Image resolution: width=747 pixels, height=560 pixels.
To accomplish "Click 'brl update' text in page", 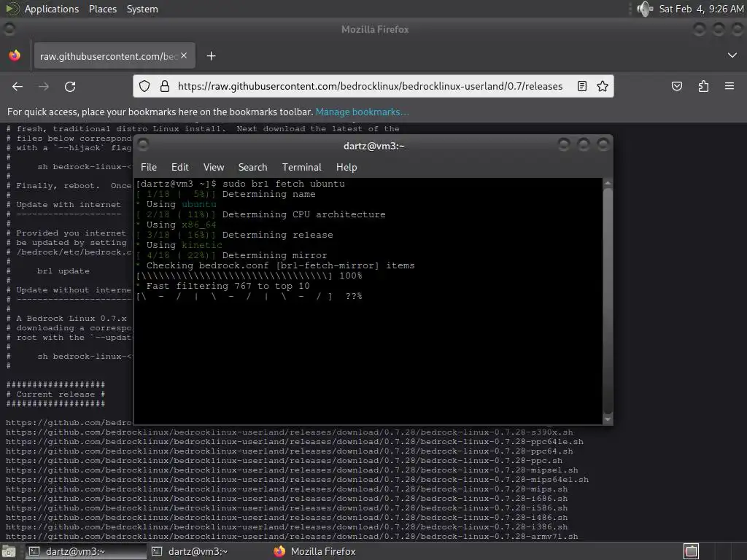I will pos(63,271).
